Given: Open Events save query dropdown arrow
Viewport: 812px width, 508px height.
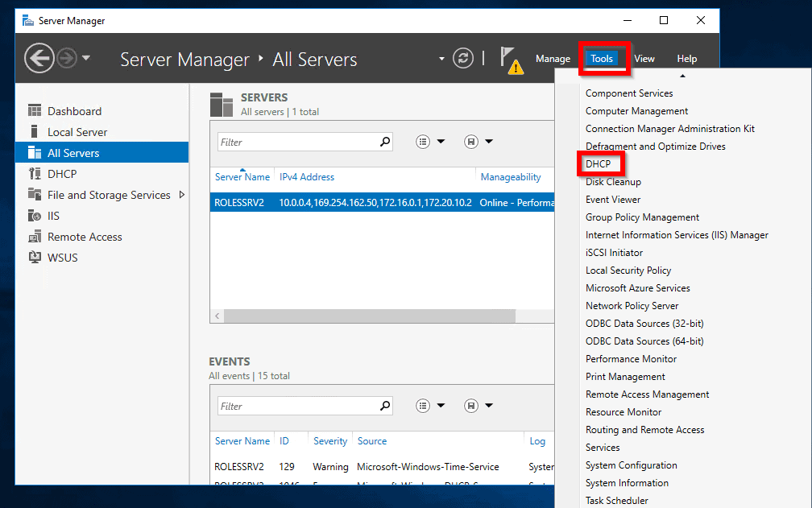Looking at the screenshot, I should [x=489, y=406].
